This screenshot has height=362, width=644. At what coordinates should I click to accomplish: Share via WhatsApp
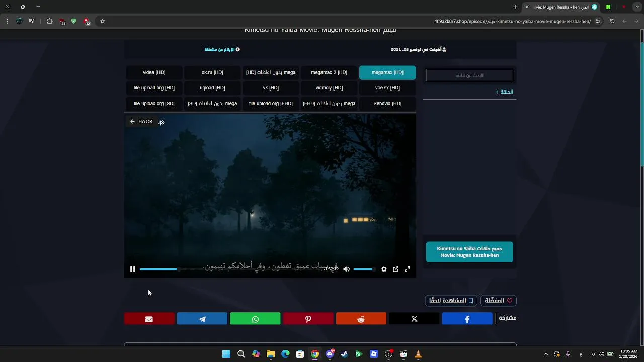tap(255, 319)
